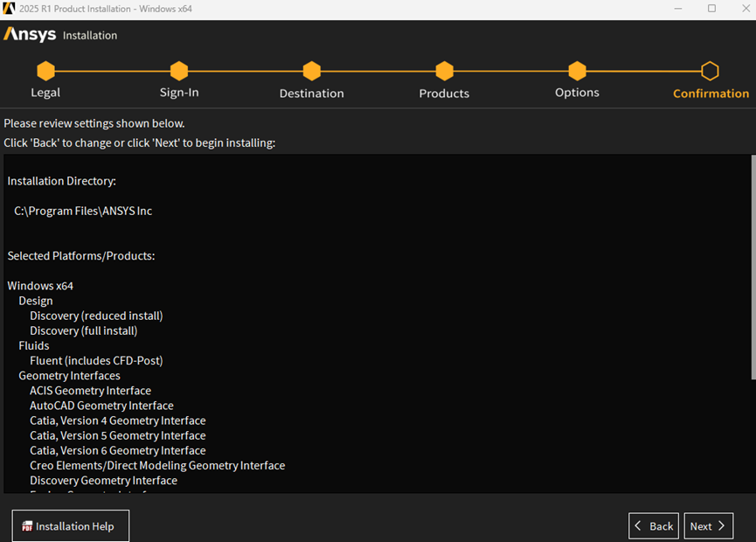Screen dimensions: 756x542
Task: Select the Confirmation step label
Action: pyautogui.click(x=711, y=94)
